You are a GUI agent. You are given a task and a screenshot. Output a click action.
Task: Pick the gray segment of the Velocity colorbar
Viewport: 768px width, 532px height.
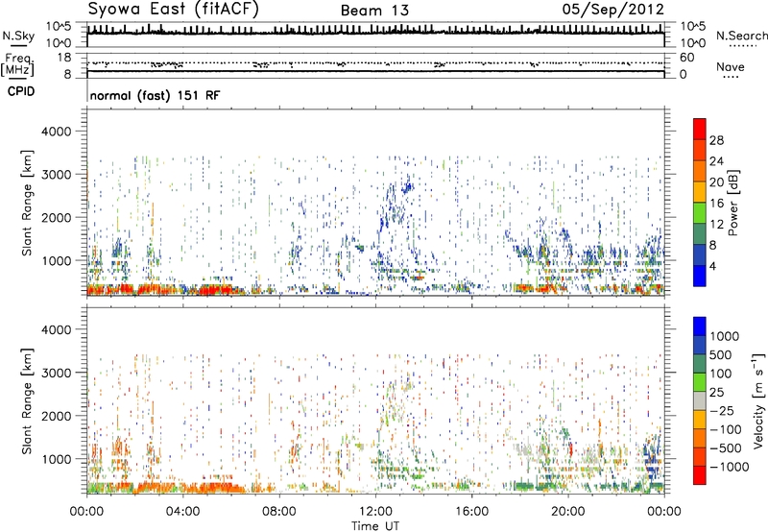point(700,401)
